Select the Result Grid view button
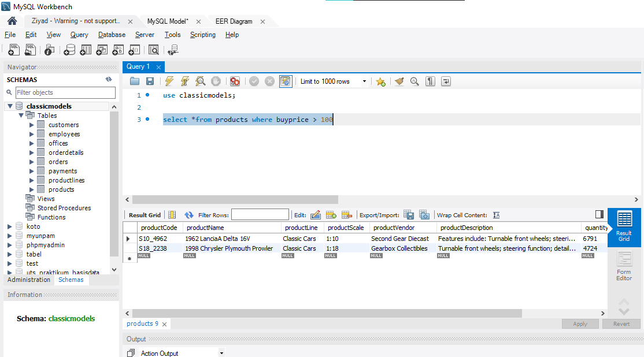Screen dimensions: 644x357 [x=624, y=227]
